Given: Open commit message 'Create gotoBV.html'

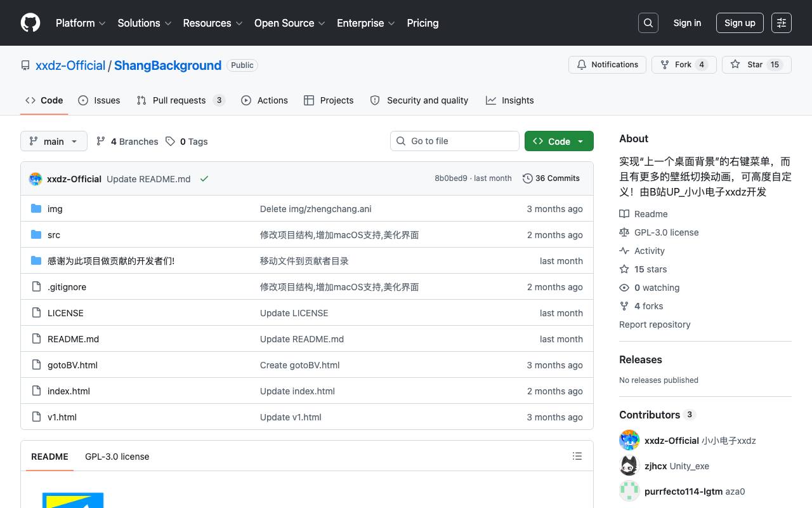Looking at the screenshot, I should [x=300, y=365].
